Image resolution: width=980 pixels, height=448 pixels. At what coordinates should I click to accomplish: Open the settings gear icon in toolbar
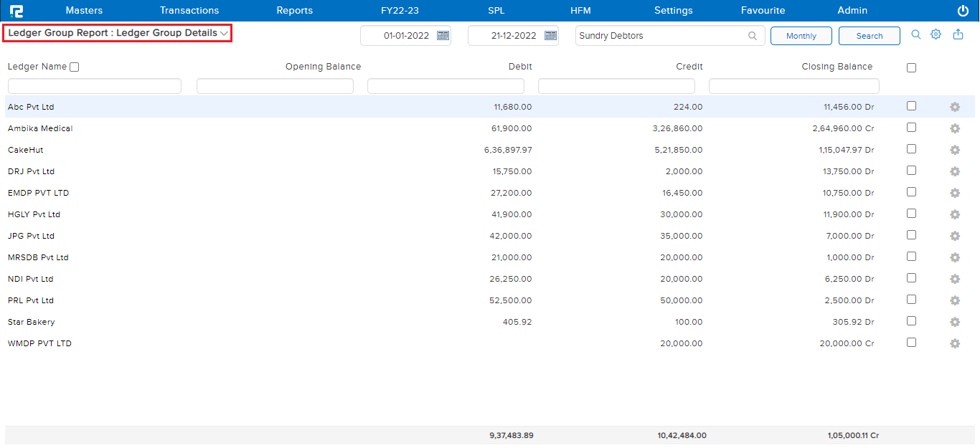tap(936, 34)
